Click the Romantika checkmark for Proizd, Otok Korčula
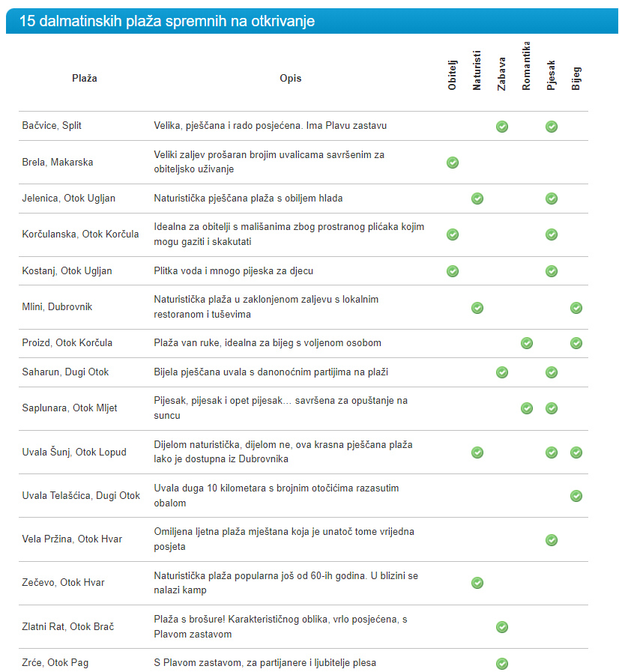 527,343
